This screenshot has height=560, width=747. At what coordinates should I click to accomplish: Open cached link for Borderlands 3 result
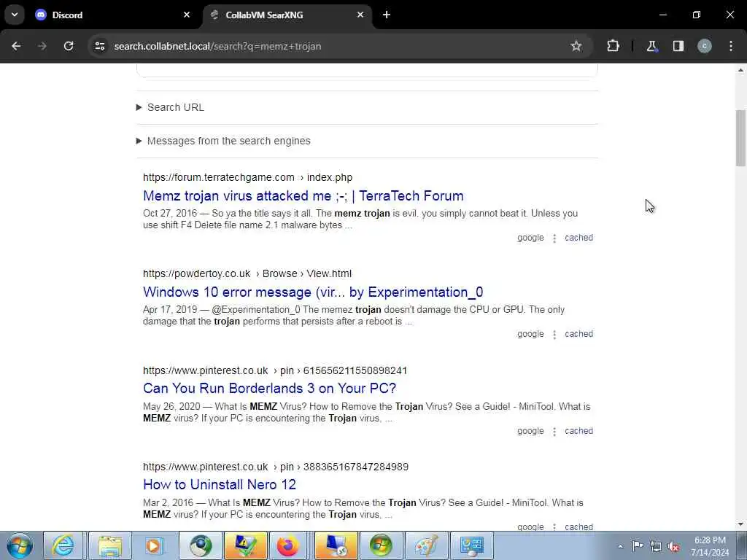tap(578, 431)
